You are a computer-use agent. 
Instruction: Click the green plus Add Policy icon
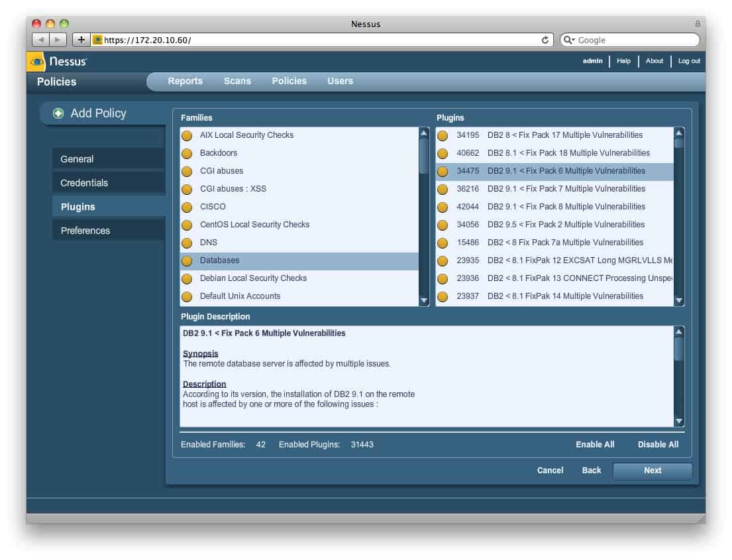click(x=58, y=113)
